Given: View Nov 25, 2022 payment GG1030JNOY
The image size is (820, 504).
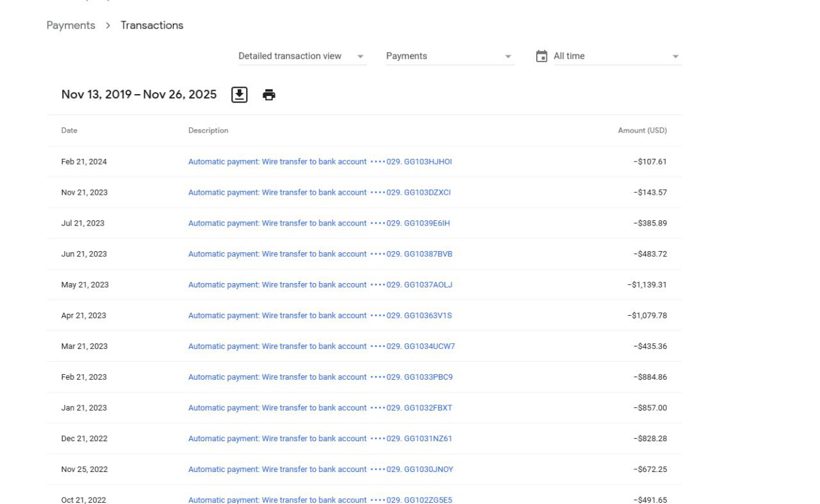Looking at the screenshot, I should [320, 469].
